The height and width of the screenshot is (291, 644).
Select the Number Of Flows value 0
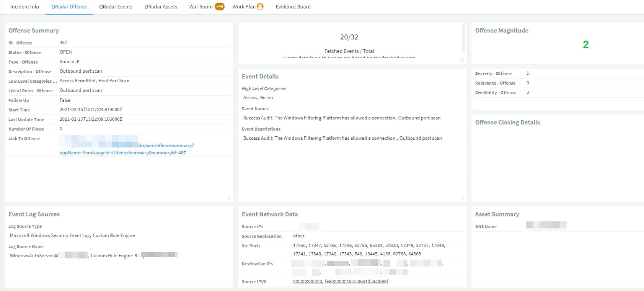[x=61, y=129]
